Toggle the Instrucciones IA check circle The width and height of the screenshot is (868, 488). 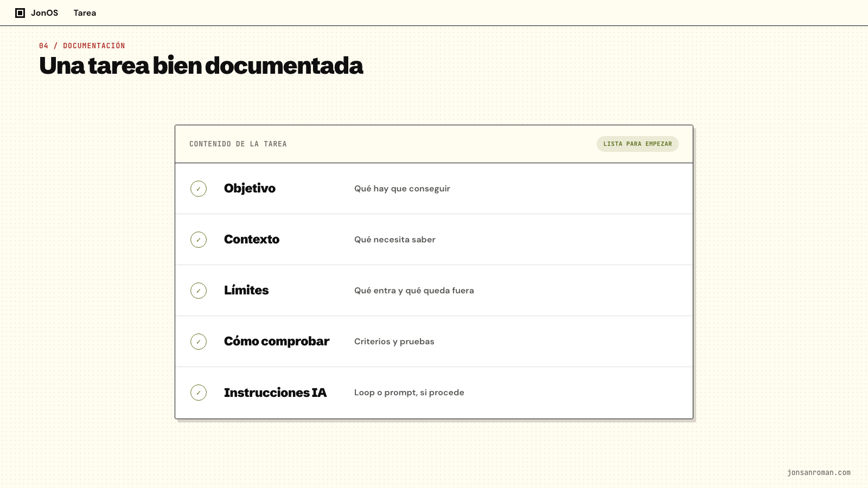point(199,393)
